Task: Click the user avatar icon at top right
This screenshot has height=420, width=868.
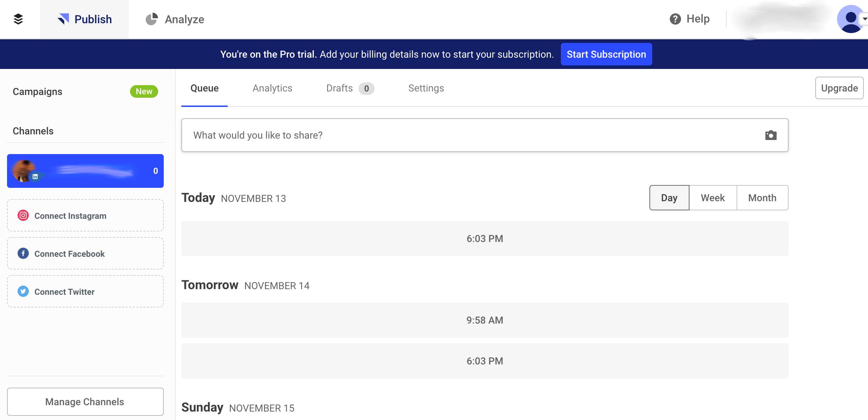Action: pos(850,19)
